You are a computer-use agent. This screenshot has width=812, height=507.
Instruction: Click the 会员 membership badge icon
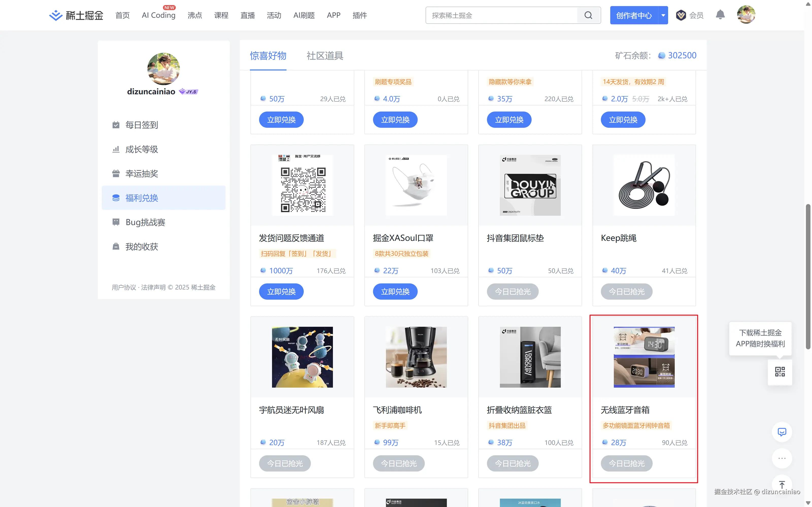coord(681,15)
